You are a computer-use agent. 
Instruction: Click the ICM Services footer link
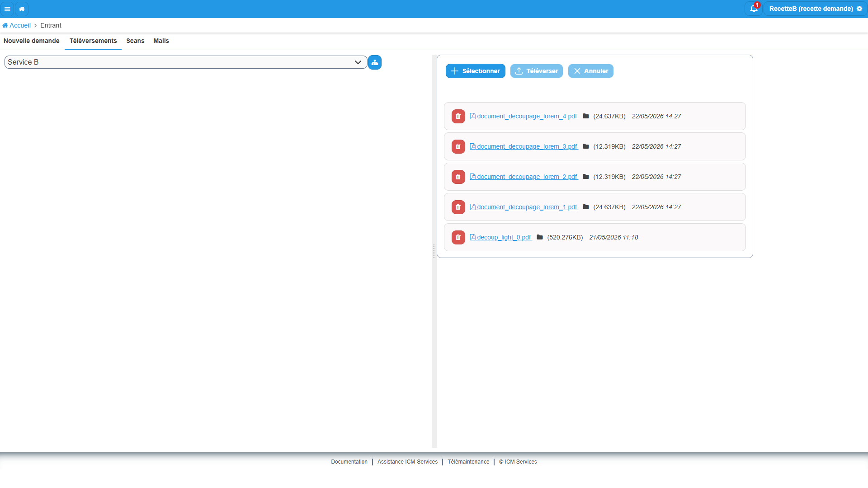(x=518, y=462)
